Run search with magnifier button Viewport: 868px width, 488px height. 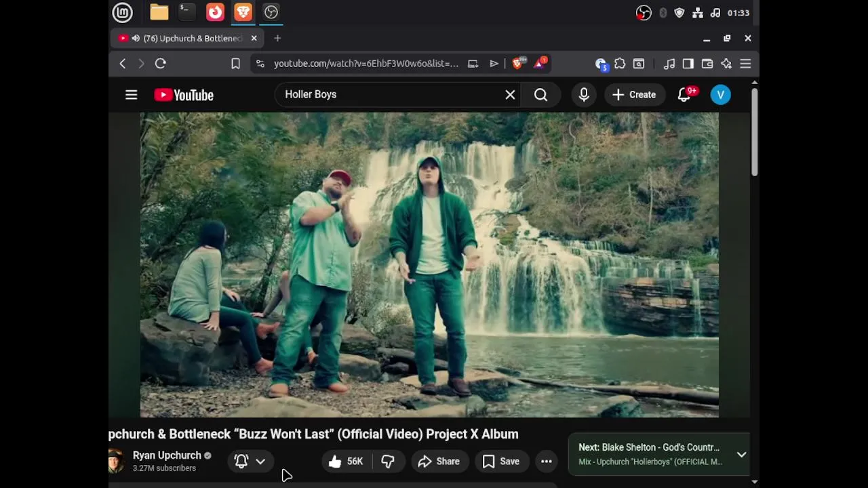tap(540, 95)
